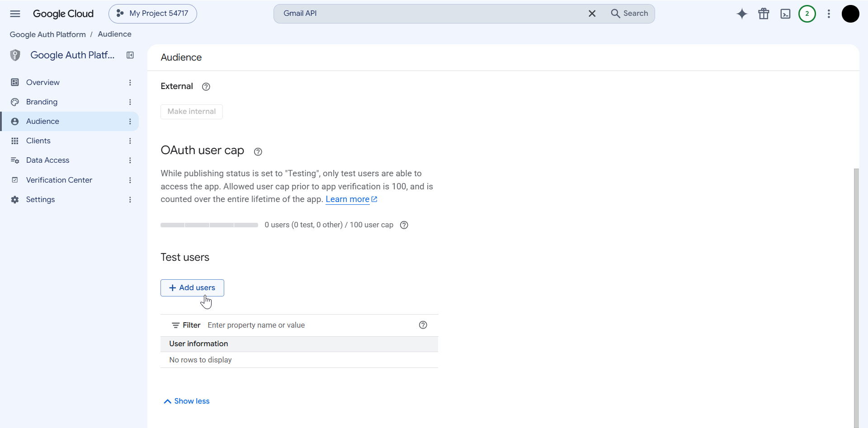Click the No rows to display text
868x428 pixels.
[200, 360]
